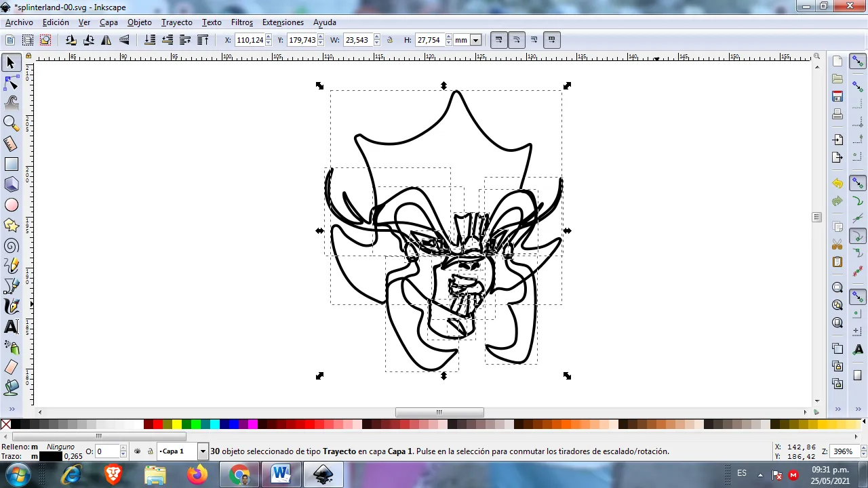868x488 pixels.
Task: Select the Measure ruler tool
Action: (11, 144)
